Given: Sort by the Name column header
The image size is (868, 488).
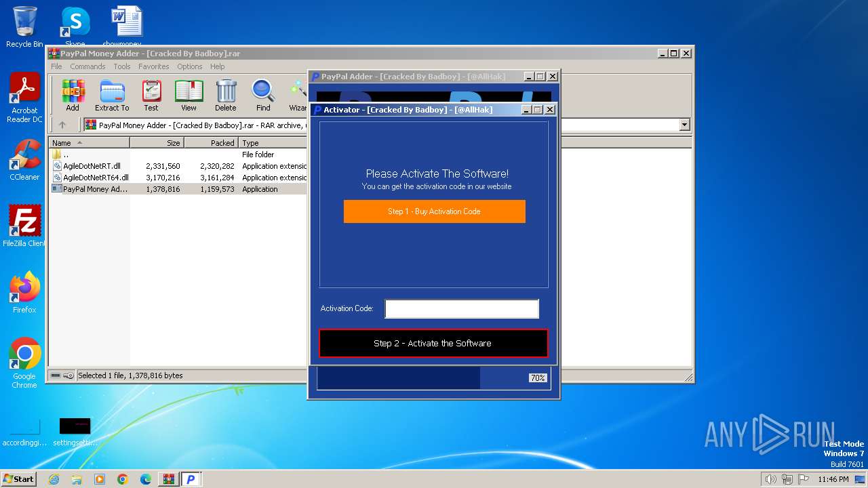Looking at the screenshot, I should (90, 143).
